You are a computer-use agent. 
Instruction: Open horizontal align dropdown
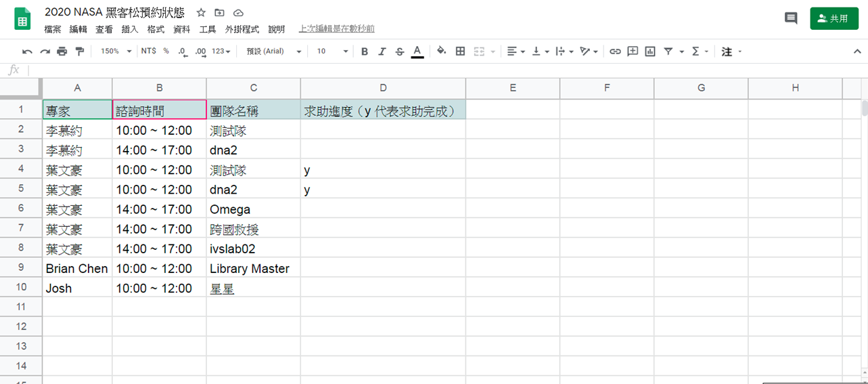coord(516,51)
